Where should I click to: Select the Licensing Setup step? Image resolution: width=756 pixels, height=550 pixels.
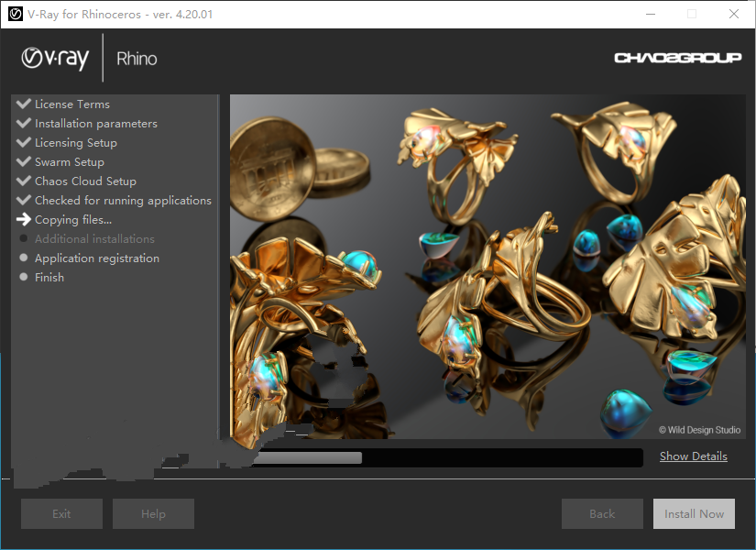76,143
